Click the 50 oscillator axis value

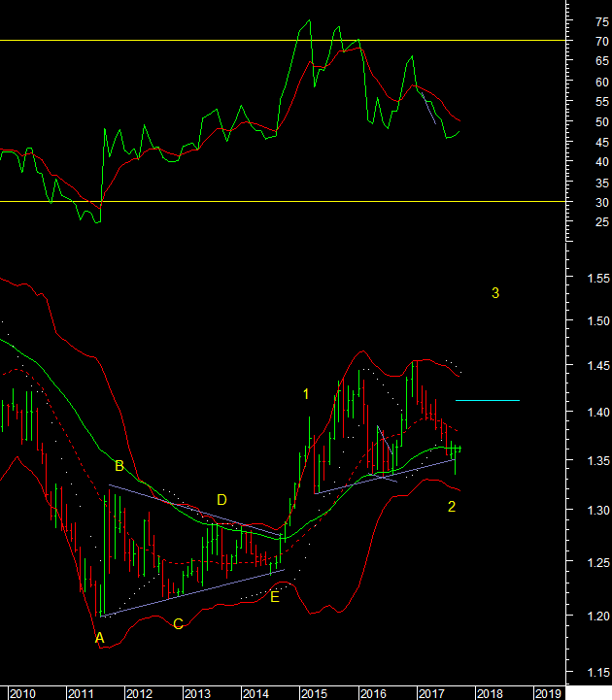coord(602,122)
